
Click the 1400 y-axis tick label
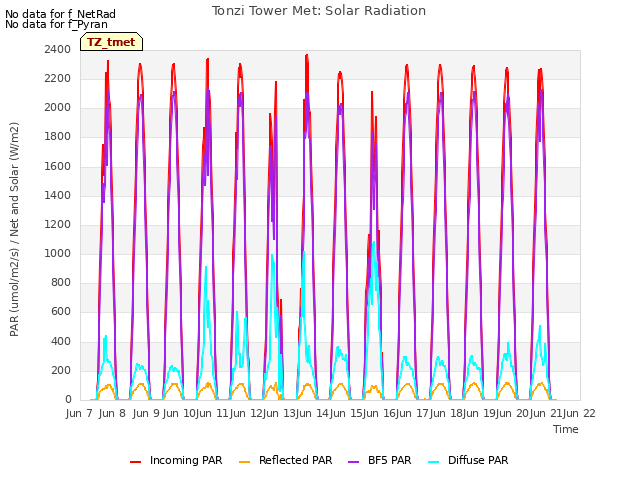coord(58,195)
